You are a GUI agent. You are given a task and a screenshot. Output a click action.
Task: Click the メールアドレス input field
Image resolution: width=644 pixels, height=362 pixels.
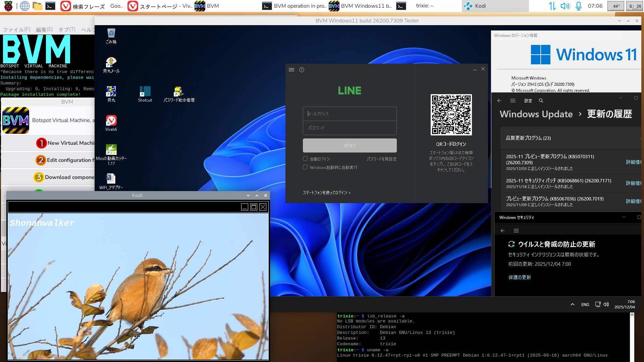click(350, 114)
